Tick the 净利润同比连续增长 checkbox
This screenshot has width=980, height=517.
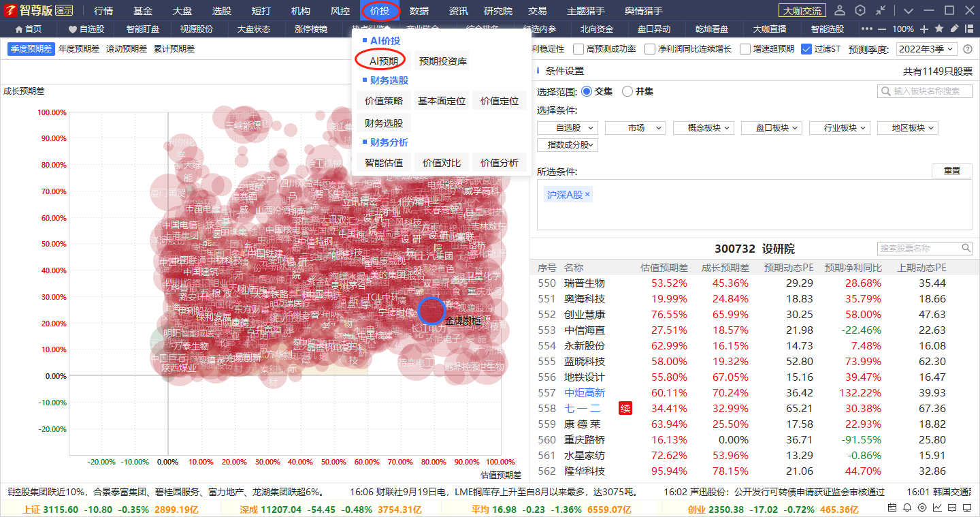click(650, 49)
